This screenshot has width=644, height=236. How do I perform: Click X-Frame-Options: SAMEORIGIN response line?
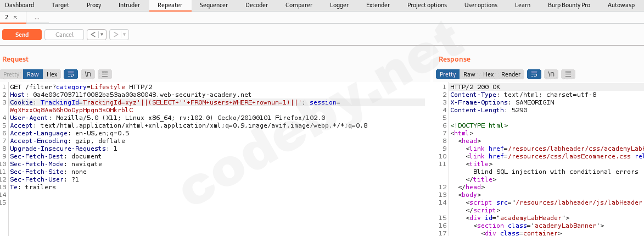click(x=502, y=102)
